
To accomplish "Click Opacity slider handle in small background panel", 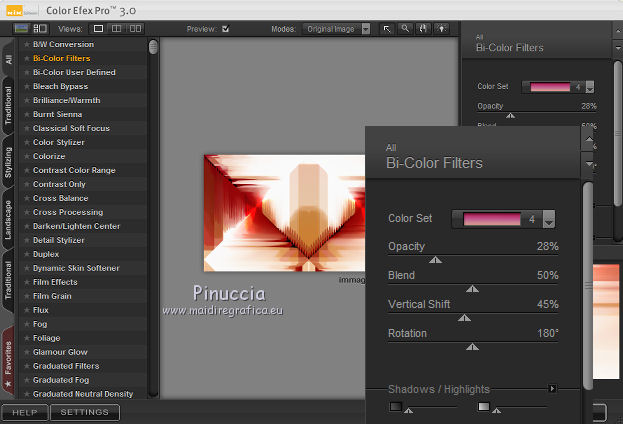I will click(x=511, y=116).
